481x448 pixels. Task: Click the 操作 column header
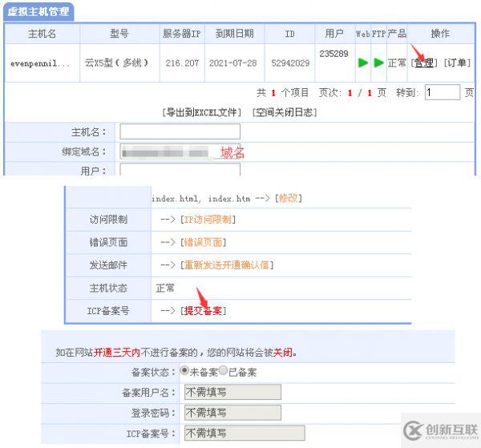(440, 34)
